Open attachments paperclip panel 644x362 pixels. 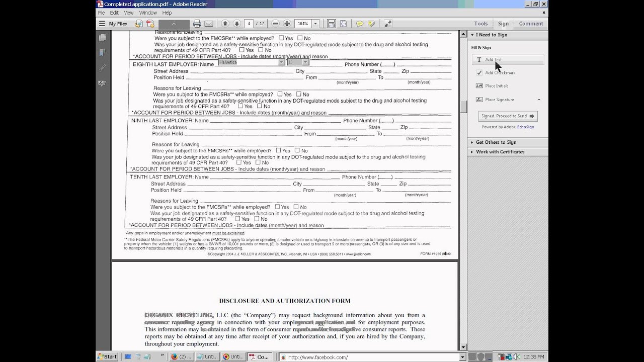(x=103, y=68)
